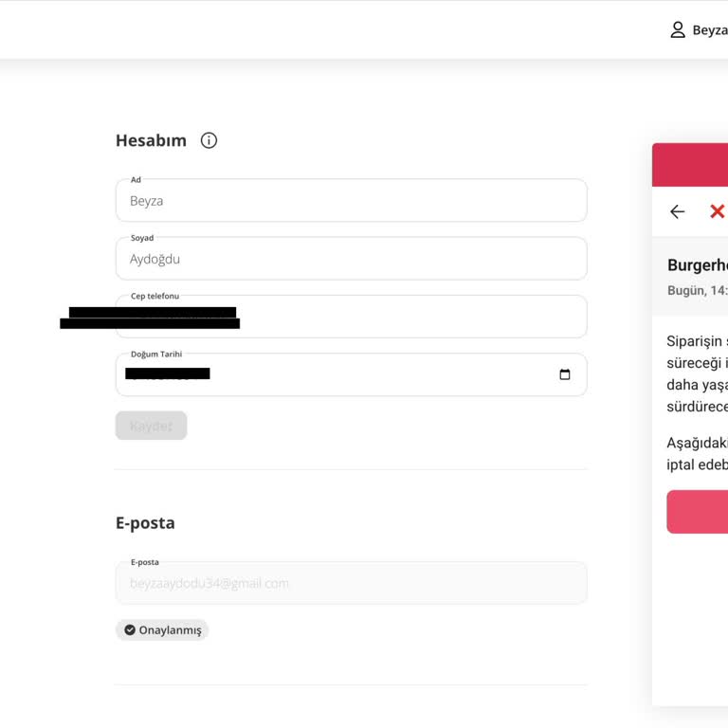The width and height of the screenshot is (728, 728).
Task: Go back using the chat panel arrow
Action: click(x=677, y=211)
